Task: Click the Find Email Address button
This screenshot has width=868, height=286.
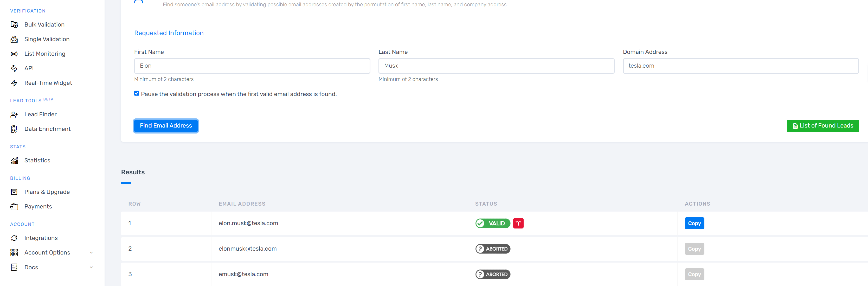Action: pyautogui.click(x=165, y=125)
